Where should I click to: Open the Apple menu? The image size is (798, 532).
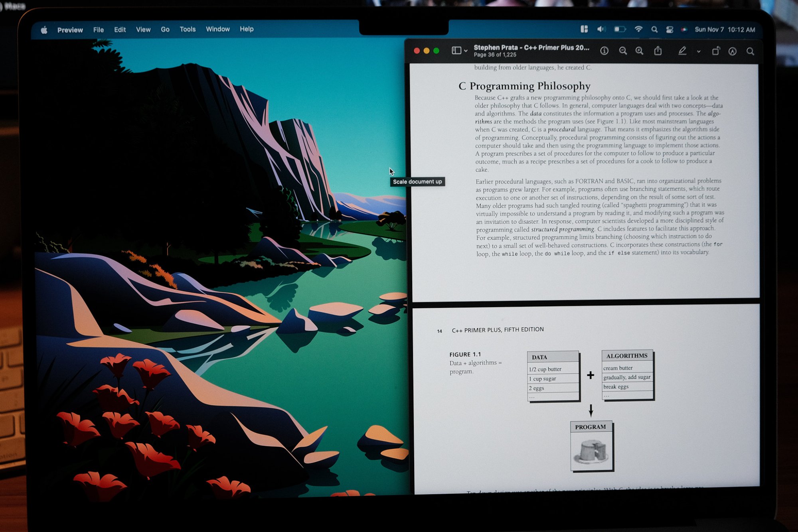coord(44,30)
